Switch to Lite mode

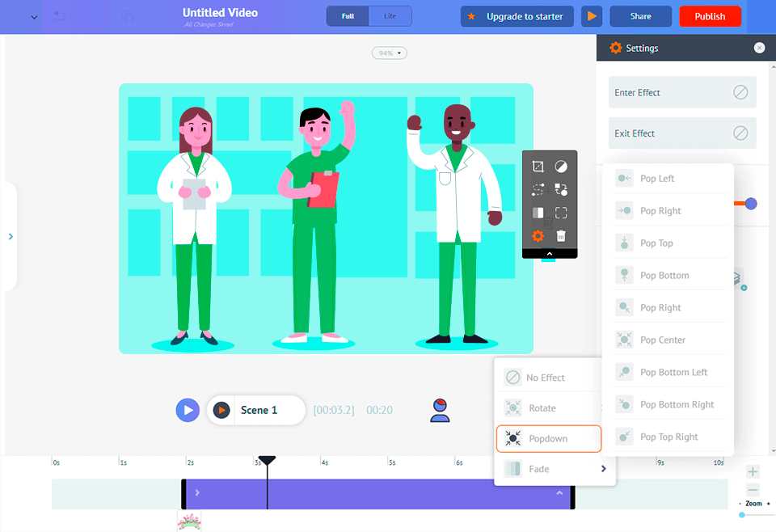coord(390,16)
